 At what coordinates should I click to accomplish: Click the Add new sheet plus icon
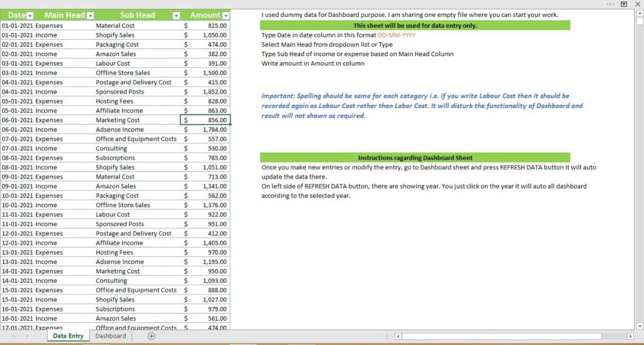(151, 336)
